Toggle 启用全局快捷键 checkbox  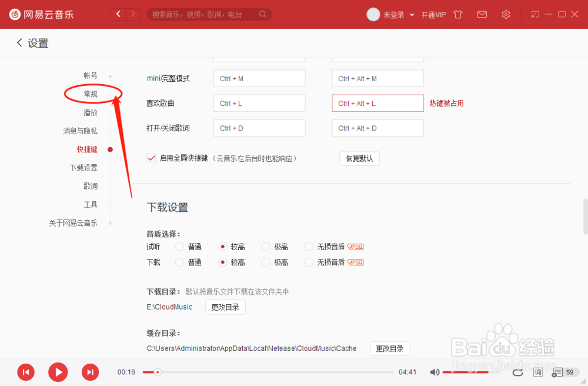151,158
